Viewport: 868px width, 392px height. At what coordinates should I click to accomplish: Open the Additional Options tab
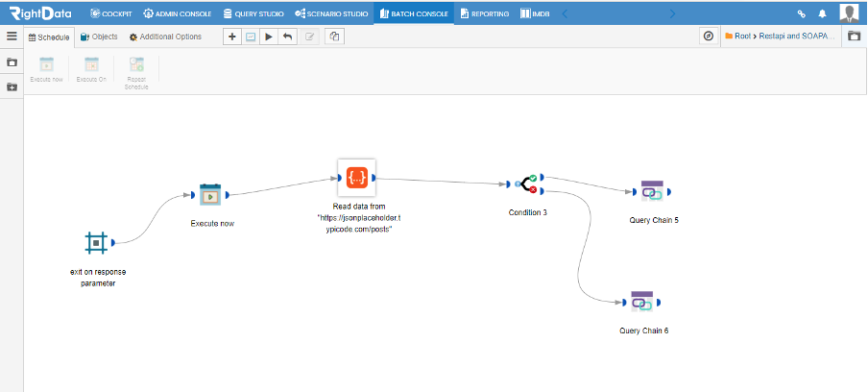coord(165,37)
